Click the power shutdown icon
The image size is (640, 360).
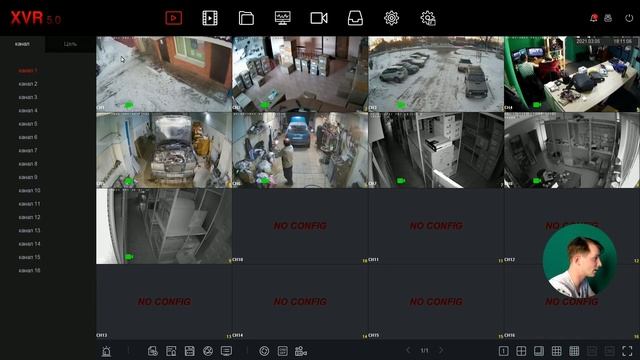point(629,18)
